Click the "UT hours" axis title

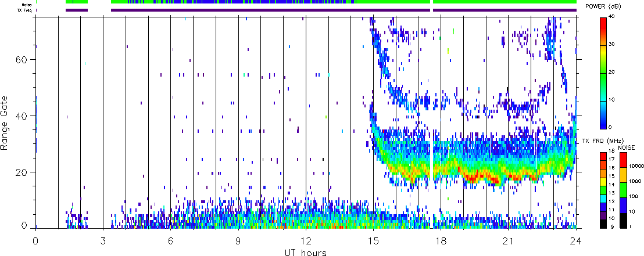[x=306, y=252]
